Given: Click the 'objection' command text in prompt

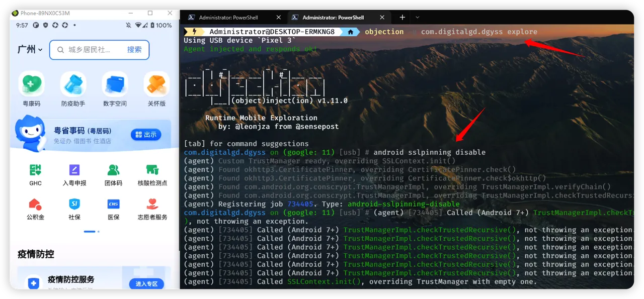Looking at the screenshot, I should (384, 32).
